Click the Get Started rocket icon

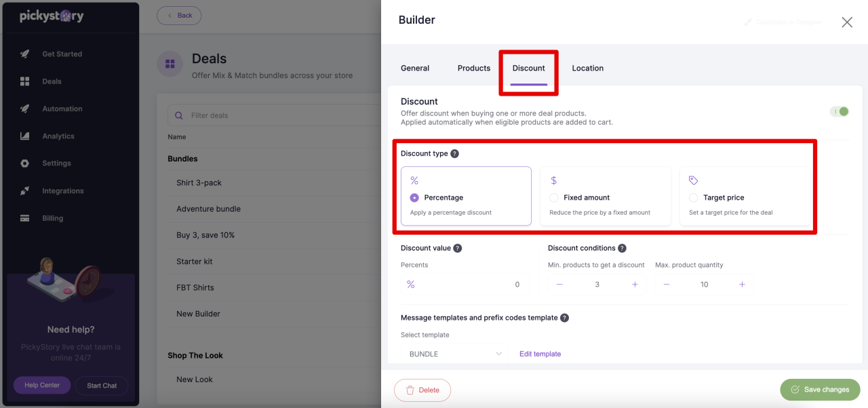click(x=25, y=54)
